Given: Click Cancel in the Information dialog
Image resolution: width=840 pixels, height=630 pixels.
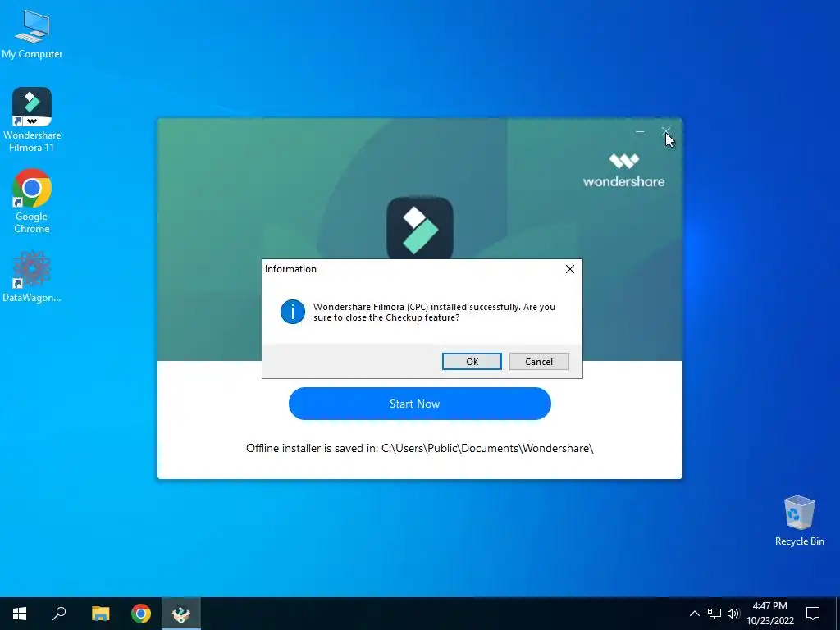Looking at the screenshot, I should (538, 362).
